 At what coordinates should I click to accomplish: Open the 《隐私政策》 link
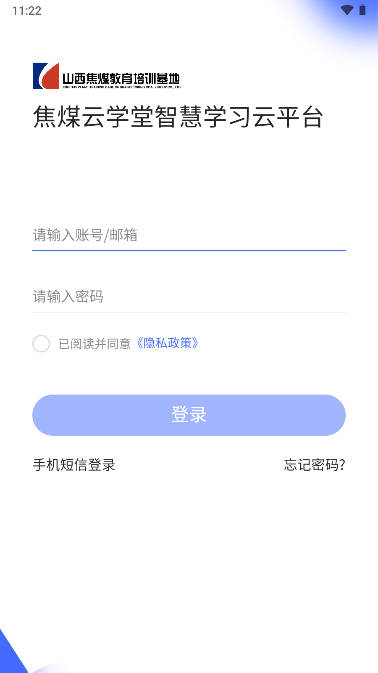click(x=167, y=343)
